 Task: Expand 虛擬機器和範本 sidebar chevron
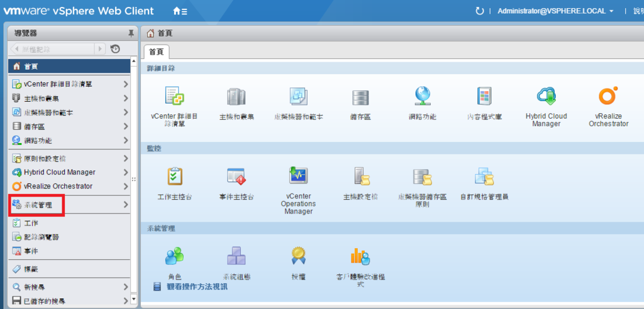coord(126,112)
